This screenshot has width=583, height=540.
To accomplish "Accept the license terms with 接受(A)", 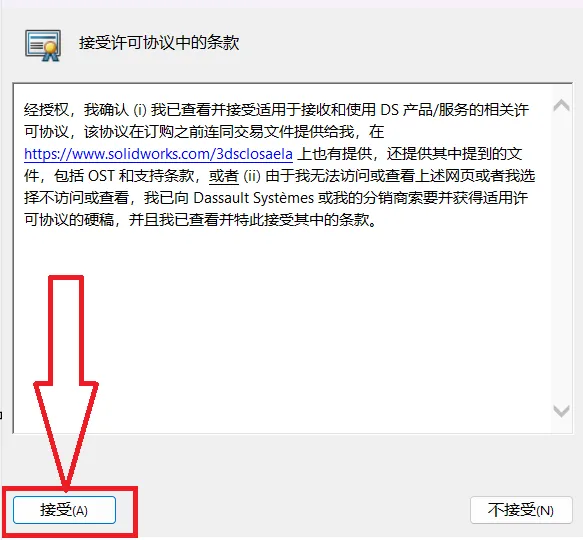I will coord(64,510).
